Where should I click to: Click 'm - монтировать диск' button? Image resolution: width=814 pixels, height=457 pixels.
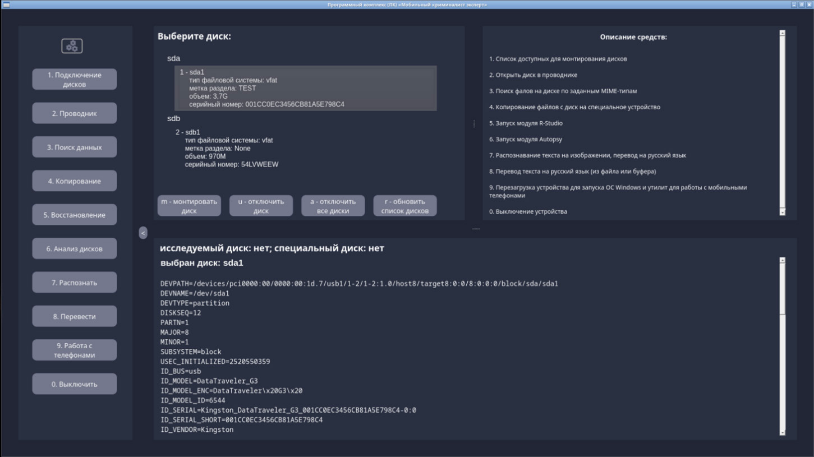[189, 206]
